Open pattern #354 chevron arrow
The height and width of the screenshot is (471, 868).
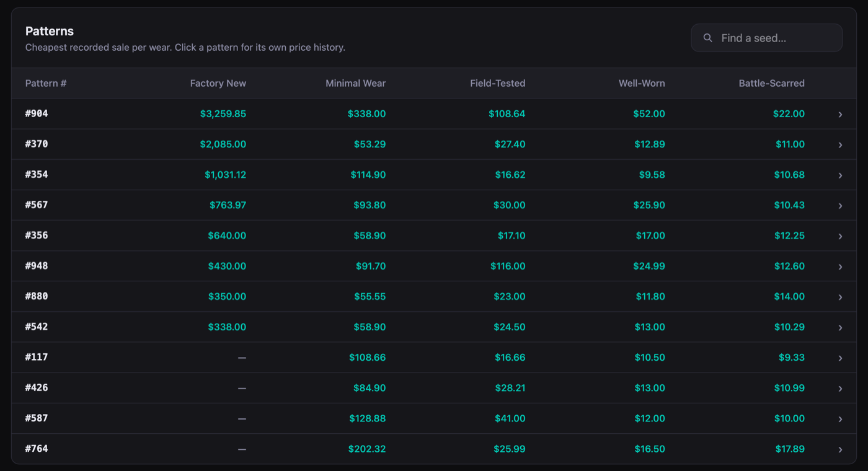click(840, 175)
